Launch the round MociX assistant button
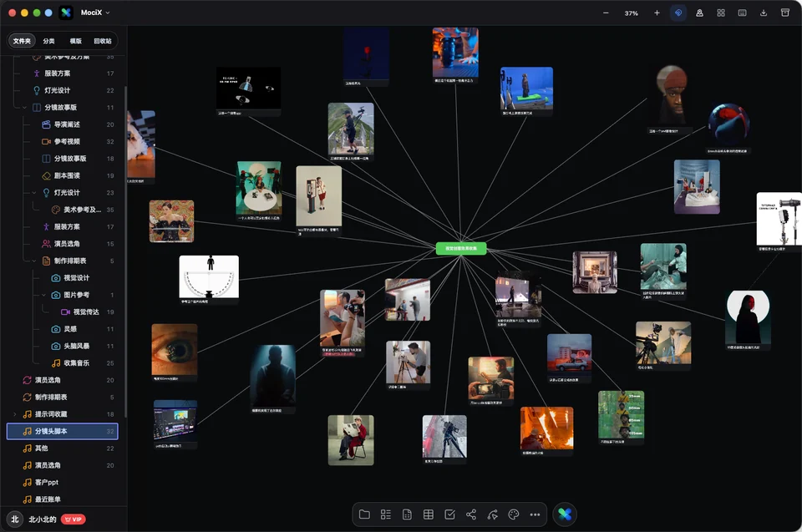The height and width of the screenshot is (532, 802). [x=565, y=514]
